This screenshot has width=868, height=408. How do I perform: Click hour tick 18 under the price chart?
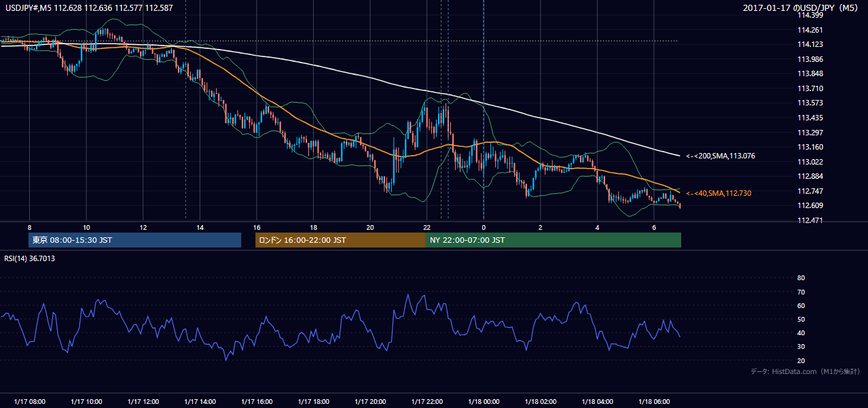click(313, 227)
